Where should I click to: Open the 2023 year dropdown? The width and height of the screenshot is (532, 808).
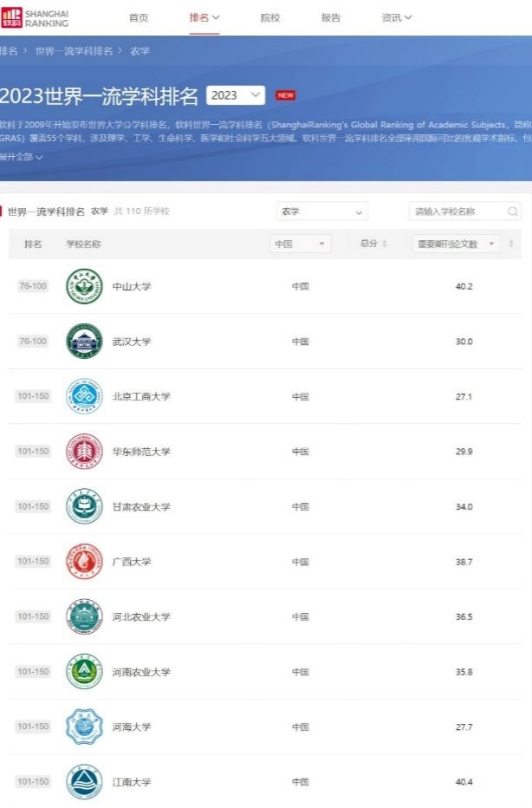pos(236,95)
